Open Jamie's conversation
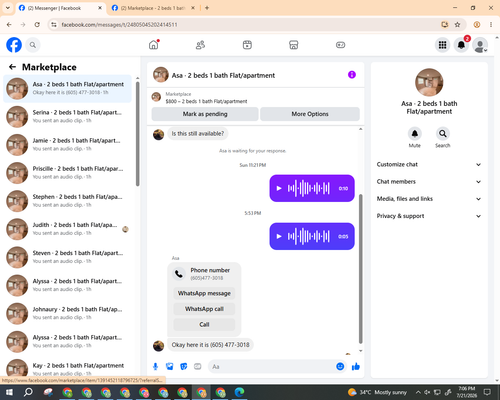Viewport: 500px width, 400px height. coord(67,145)
